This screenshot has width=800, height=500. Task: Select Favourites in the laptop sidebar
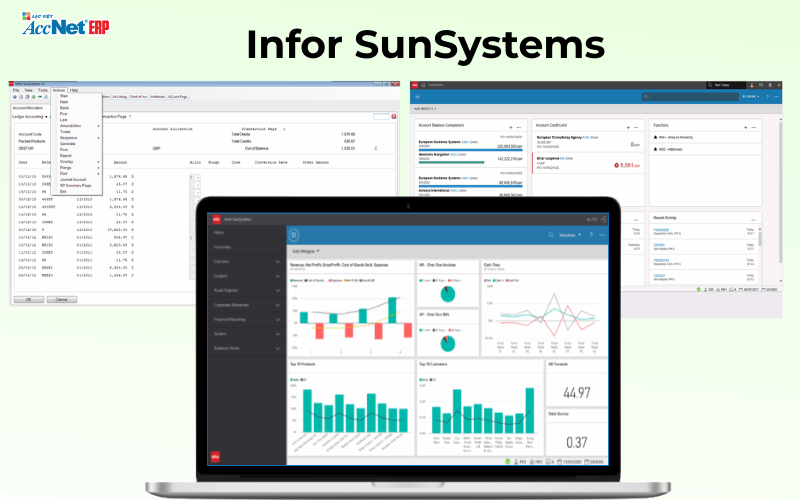click(x=222, y=247)
